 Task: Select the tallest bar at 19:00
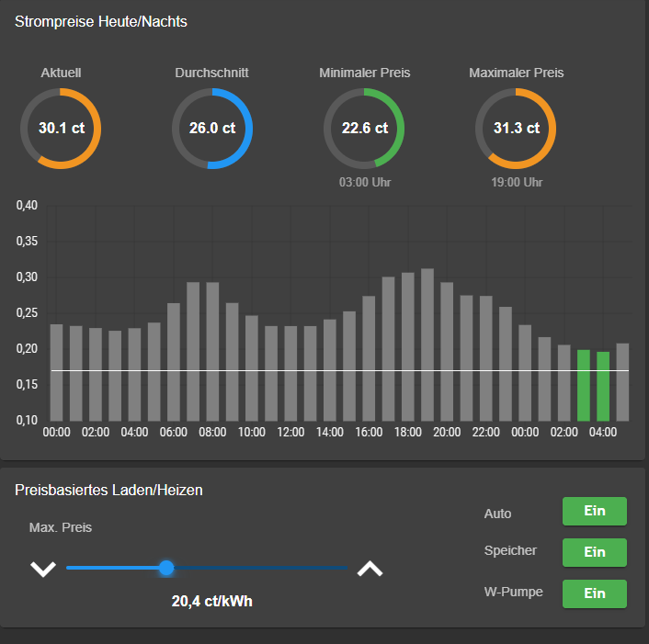pos(427,345)
